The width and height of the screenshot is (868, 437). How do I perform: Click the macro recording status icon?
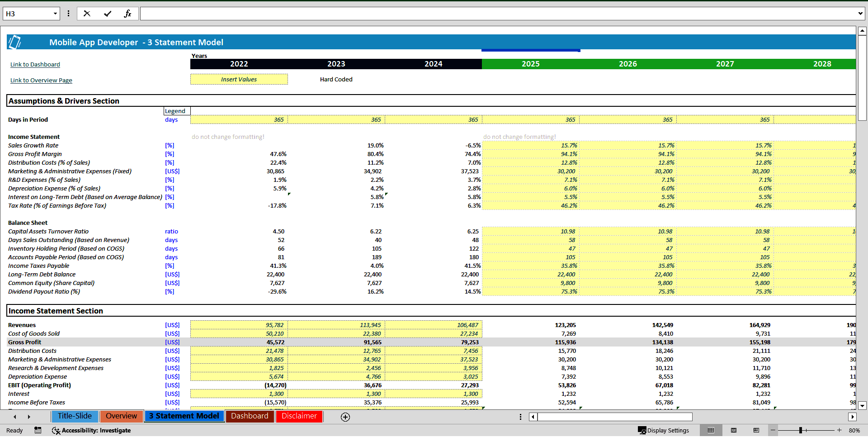pos(38,430)
